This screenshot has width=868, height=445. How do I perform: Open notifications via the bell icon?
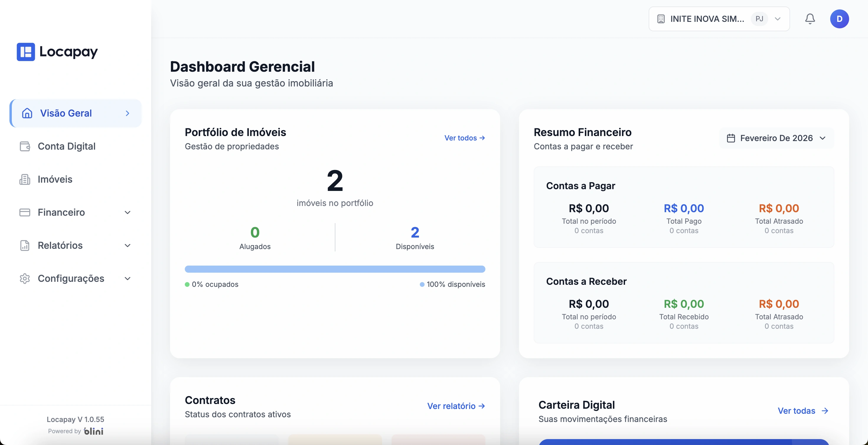point(810,19)
